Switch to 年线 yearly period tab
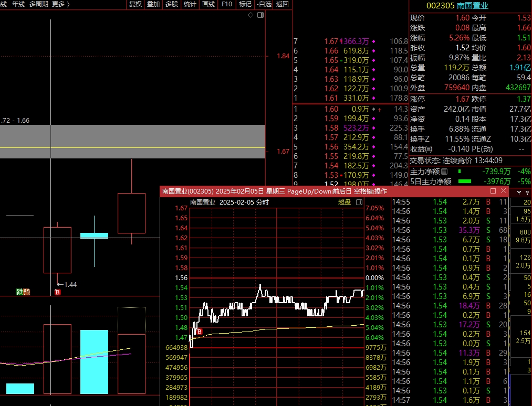The height and width of the screenshot is (406, 532). pyautogui.click(x=18, y=4)
